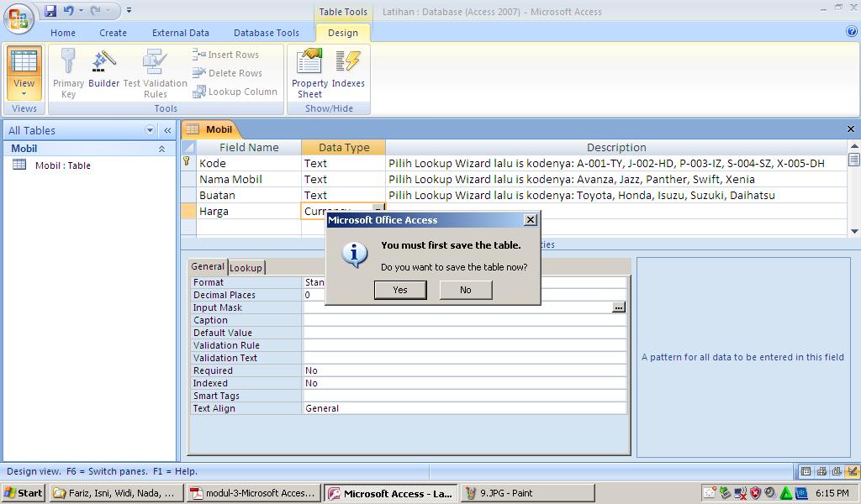Screen dimensions: 861x504
Task: Click Yes to save the table
Action: (400, 290)
